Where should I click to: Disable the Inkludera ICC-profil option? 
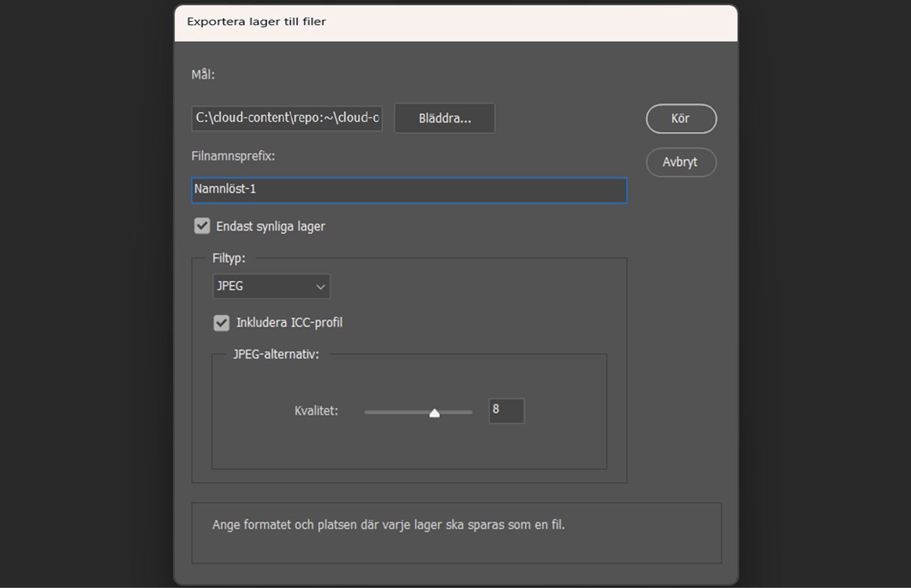(223, 323)
